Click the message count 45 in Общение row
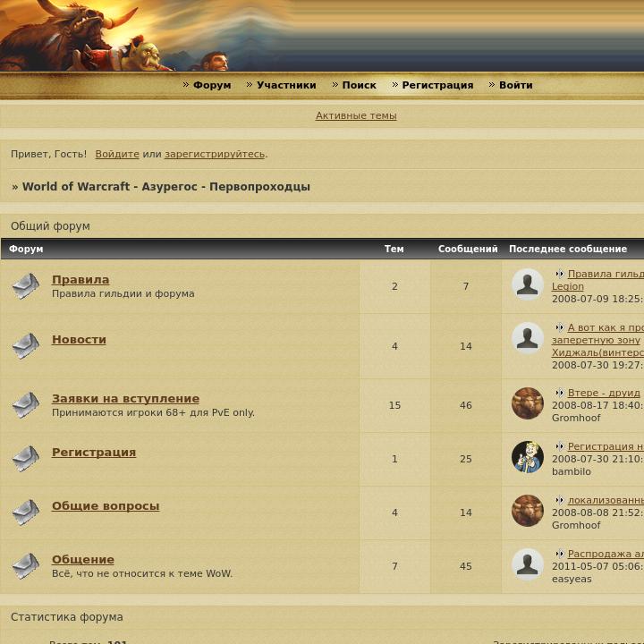Image resolution: width=644 pixels, height=644 pixels. pos(466,566)
